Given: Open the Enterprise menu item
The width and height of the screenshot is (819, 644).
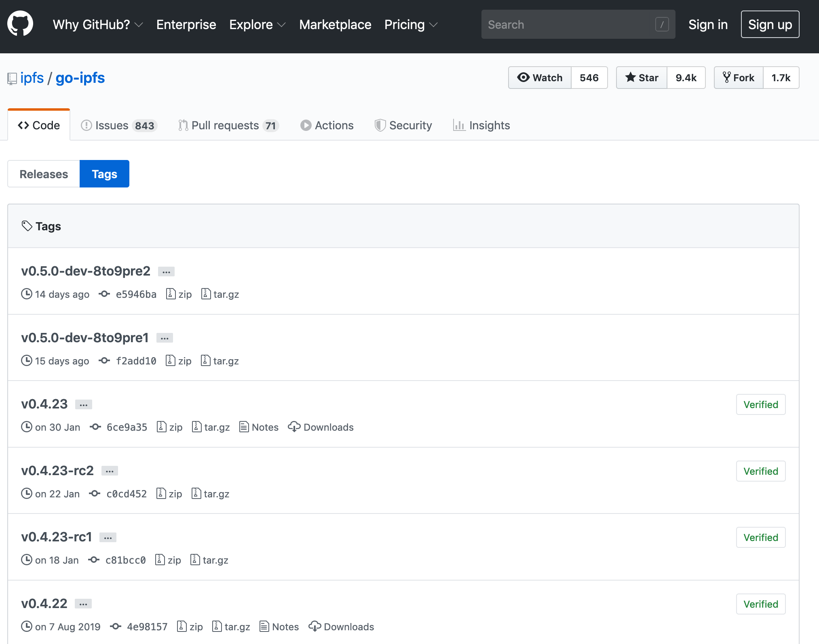Looking at the screenshot, I should 186,25.
